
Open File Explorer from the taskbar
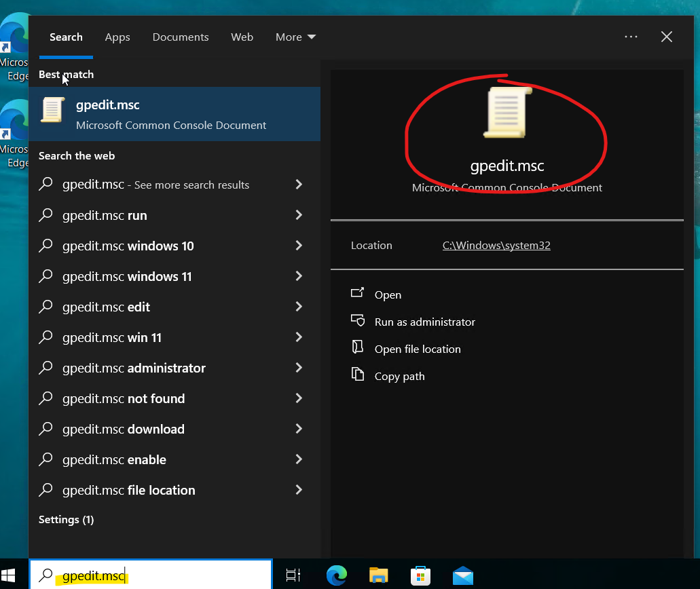(x=379, y=575)
